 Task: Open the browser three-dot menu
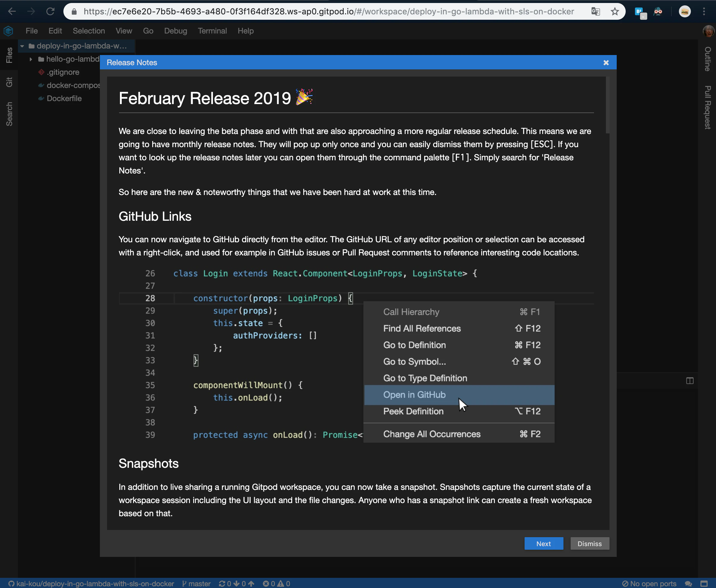coord(704,12)
